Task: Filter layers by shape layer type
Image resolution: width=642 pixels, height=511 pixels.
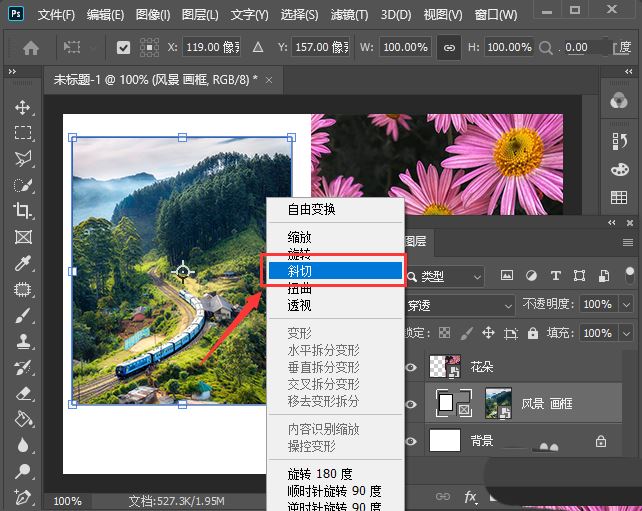Action: 579,276
